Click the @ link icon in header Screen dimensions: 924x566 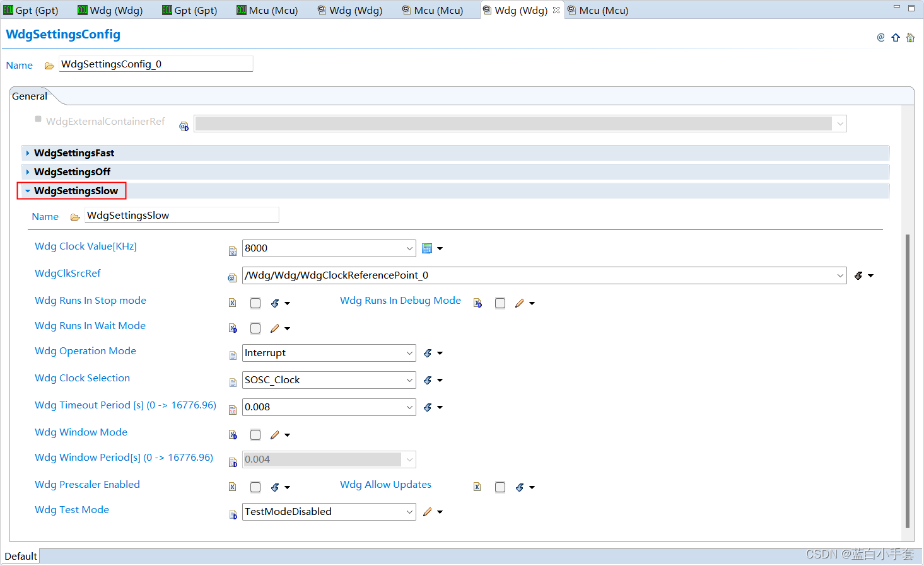tap(880, 38)
